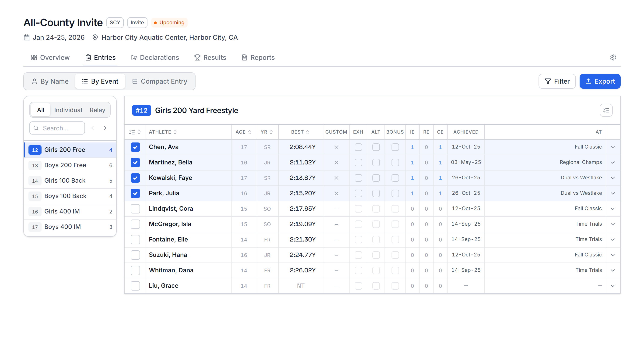The width and height of the screenshot is (644, 355).
Task: Click the checklist icon in event header
Action: tap(606, 110)
